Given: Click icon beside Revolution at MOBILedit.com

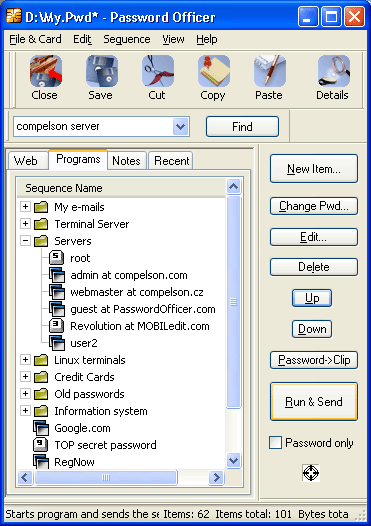Looking at the screenshot, I should tap(56, 326).
